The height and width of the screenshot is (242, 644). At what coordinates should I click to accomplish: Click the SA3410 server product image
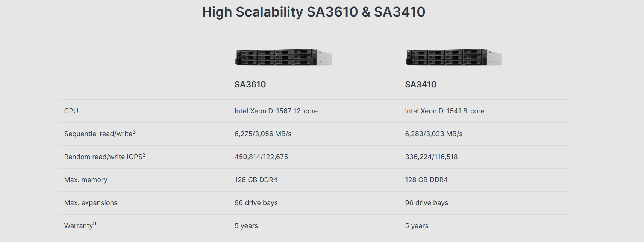click(454, 57)
